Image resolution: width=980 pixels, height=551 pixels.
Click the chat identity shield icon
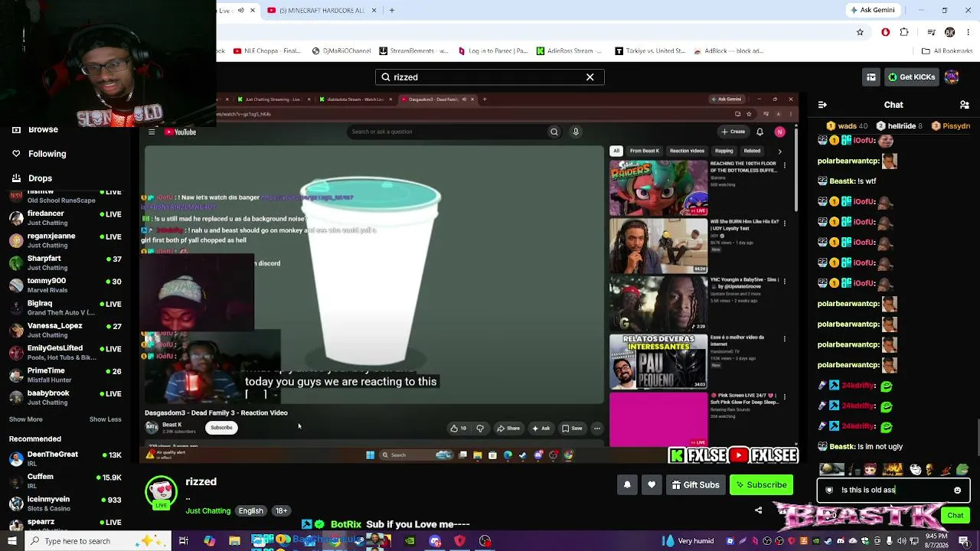point(829,490)
